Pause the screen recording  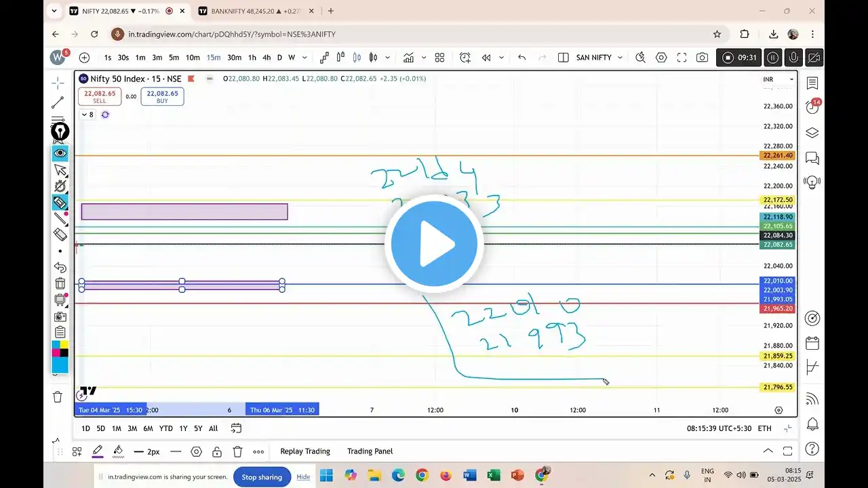(772, 58)
